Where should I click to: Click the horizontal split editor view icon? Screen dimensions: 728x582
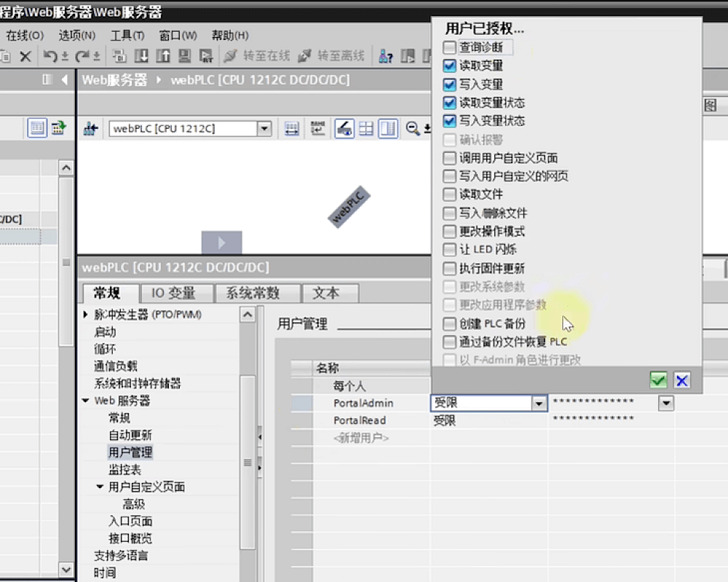[x=366, y=128]
